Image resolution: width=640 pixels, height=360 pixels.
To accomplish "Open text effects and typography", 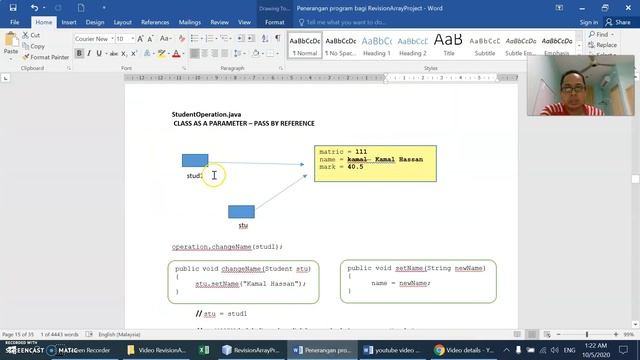I will [x=148, y=53].
